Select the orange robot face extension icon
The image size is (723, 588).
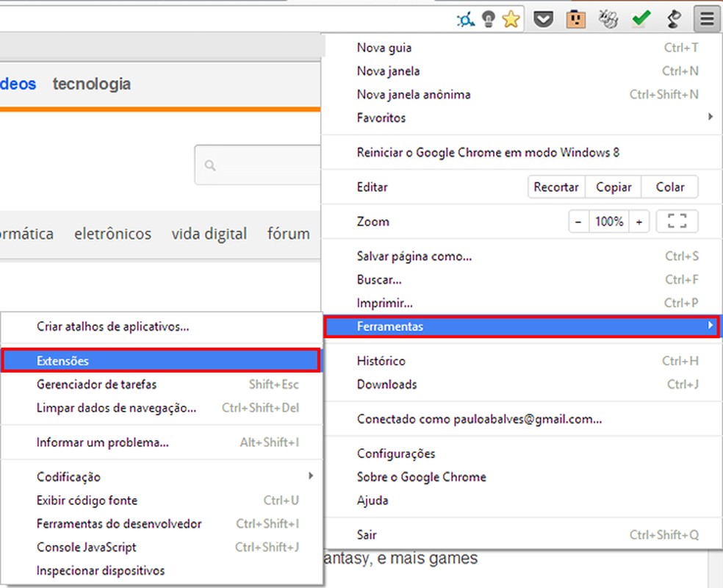point(575,18)
